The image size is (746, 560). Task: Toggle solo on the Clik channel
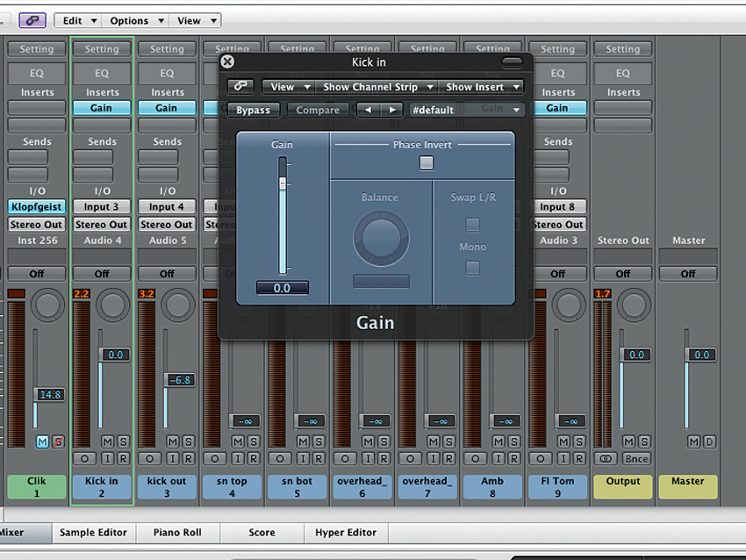point(58,442)
